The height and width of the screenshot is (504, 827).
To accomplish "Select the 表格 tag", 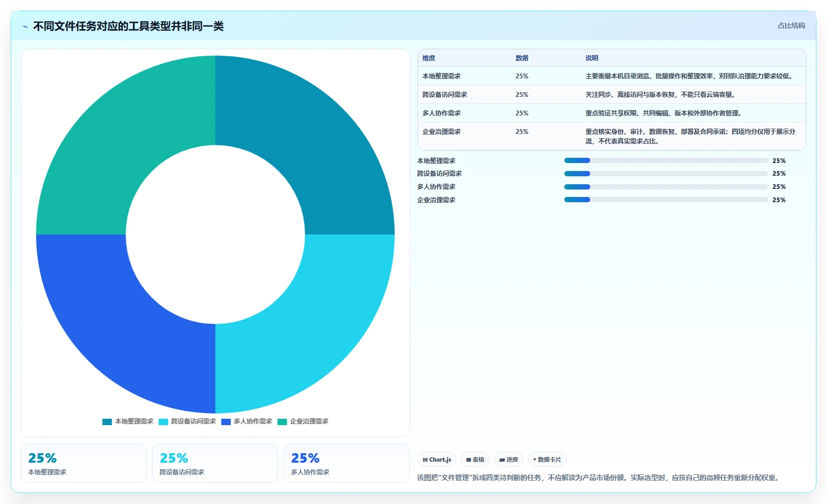I will point(475,460).
